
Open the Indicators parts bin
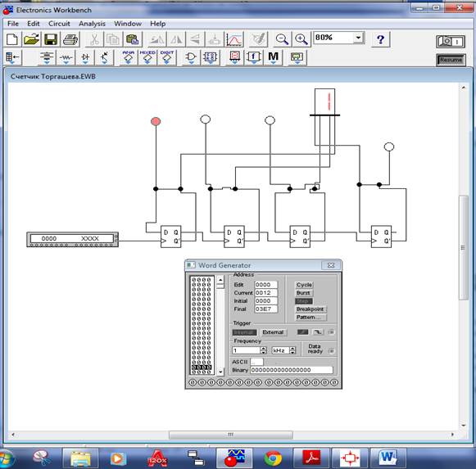pos(234,57)
